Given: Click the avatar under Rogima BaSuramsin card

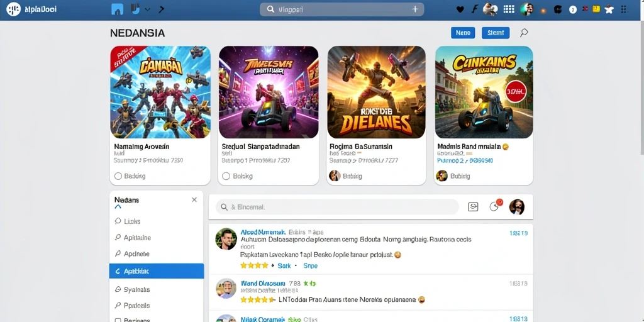Looking at the screenshot, I should (335, 176).
